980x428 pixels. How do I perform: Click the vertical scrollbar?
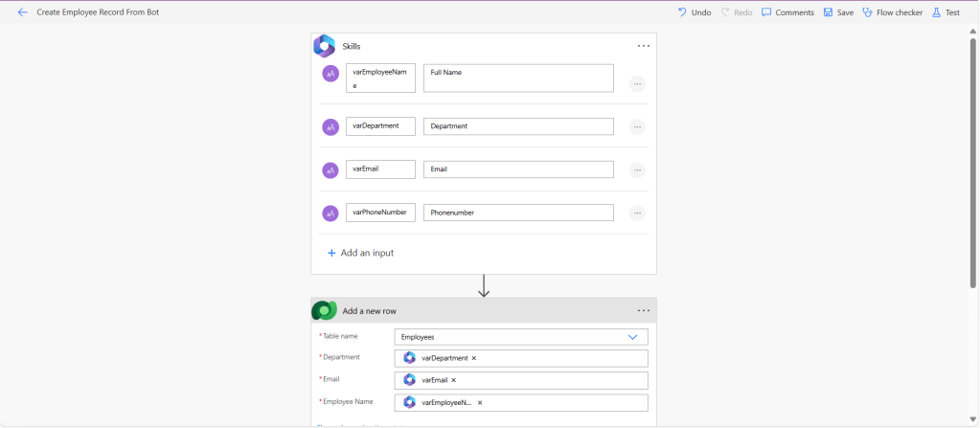coord(973,163)
